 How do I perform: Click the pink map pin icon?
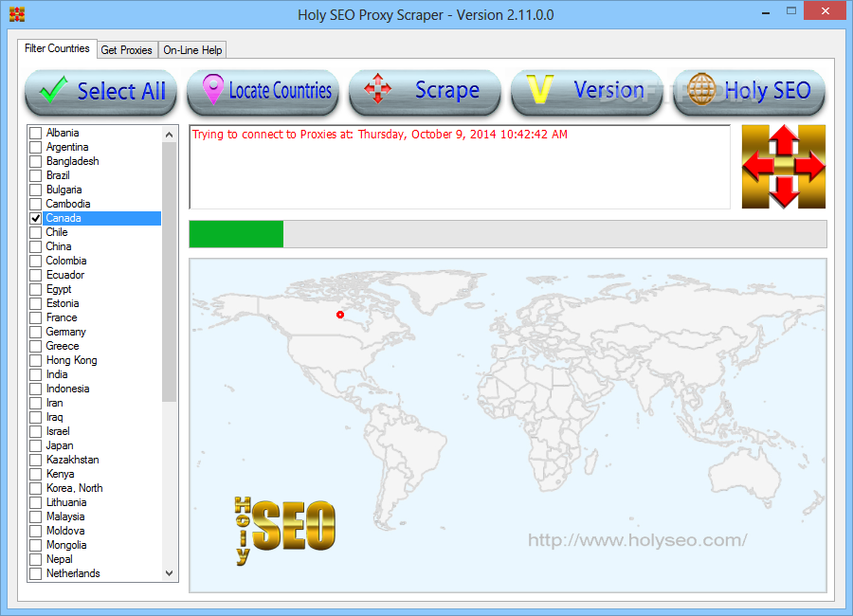(212, 89)
